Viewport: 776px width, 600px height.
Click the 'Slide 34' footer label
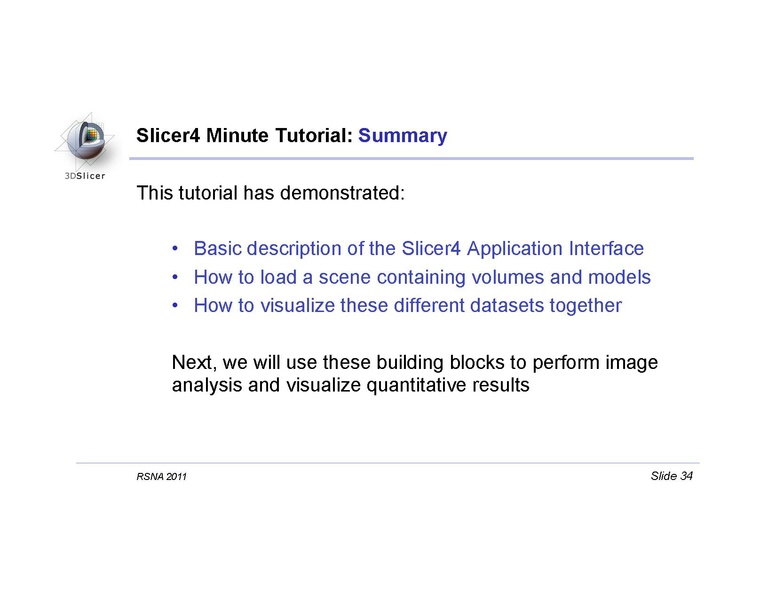pyautogui.click(x=672, y=476)
